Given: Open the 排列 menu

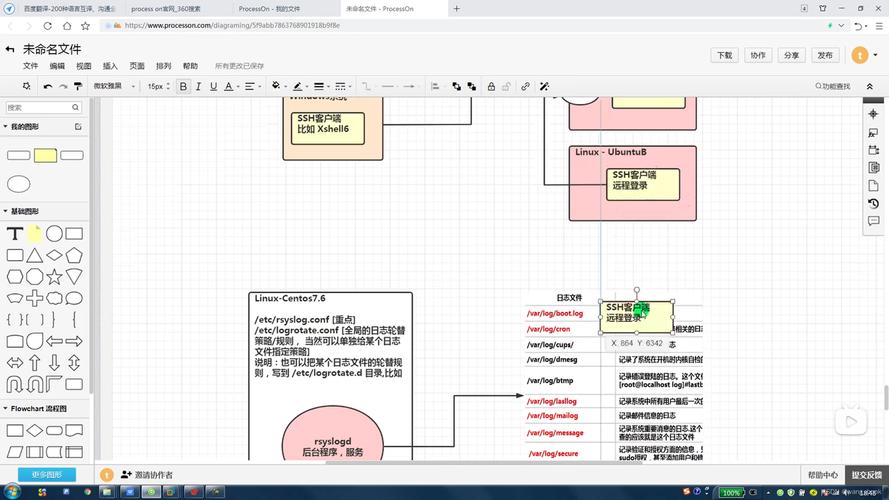Looking at the screenshot, I should click(x=163, y=66).
